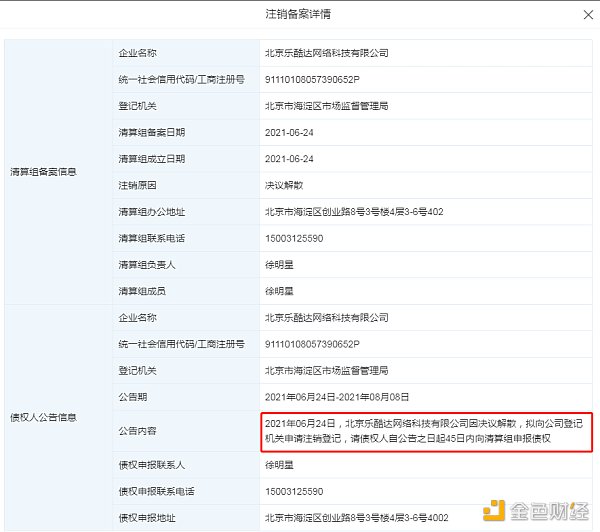Click the 债权申报联系电话 label
This screenshot has width=600, height=532.
pos(156,491)
